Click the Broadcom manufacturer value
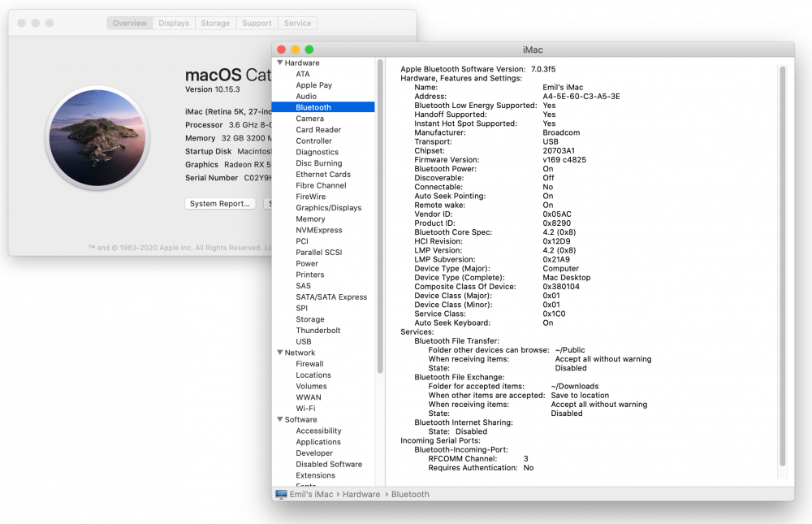 [561, 132]
